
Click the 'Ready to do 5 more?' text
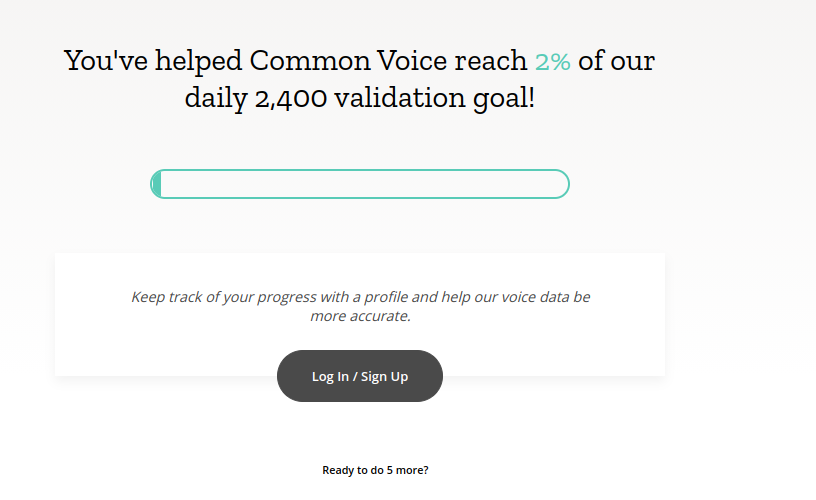pyautogui.click(x=375, y=470)
